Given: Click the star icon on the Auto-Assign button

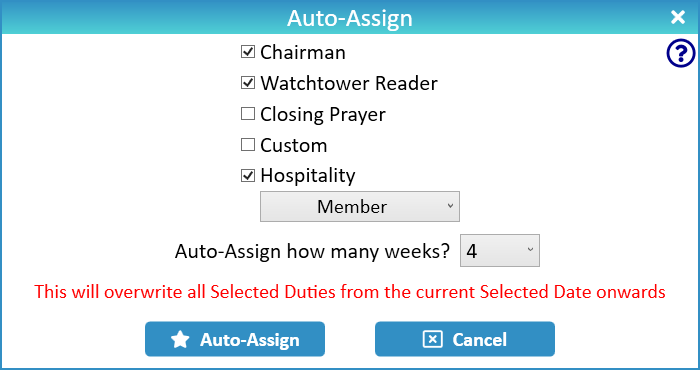Looking at the screenshot, I should [x=180, y=340].
